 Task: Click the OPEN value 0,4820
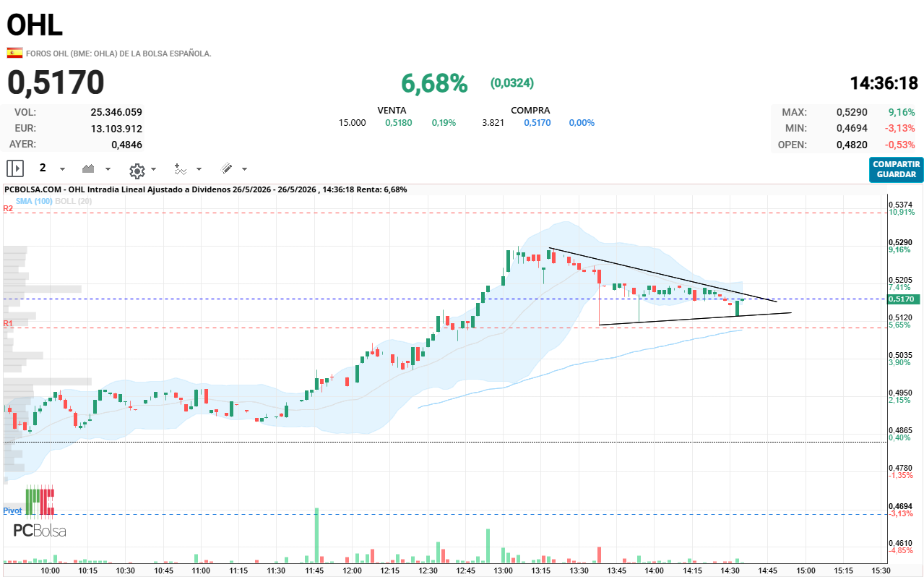[x=852, y=145]
